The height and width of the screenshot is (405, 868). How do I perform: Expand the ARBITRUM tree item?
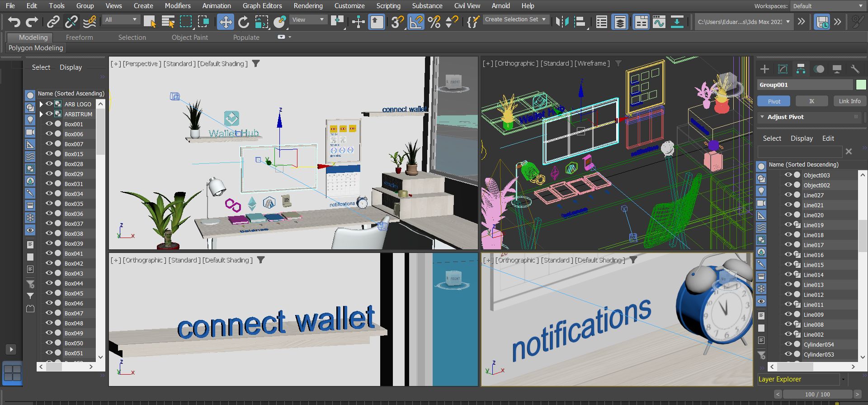pyautogui.click(x=41, y=114)
